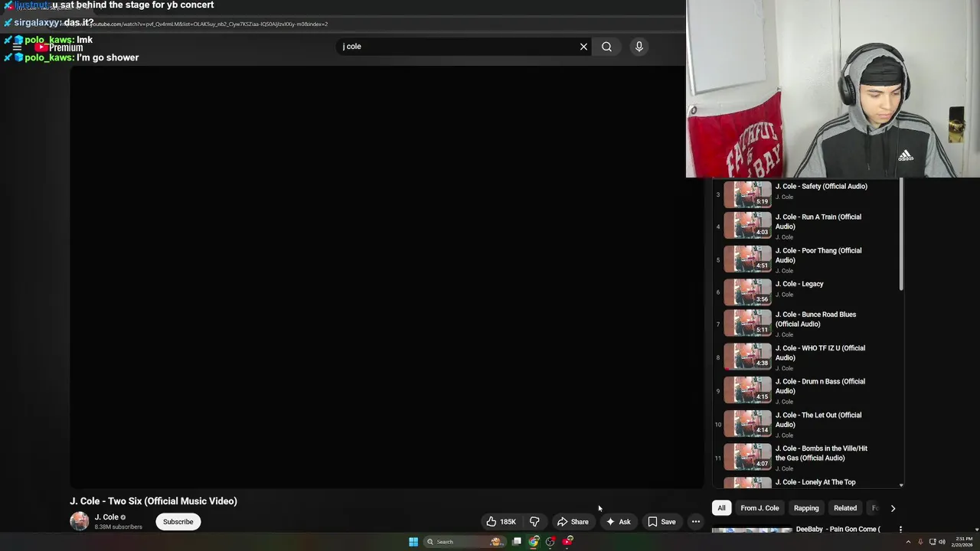Open OBS Studio taskbar icon
The image size is (980, 551).
[x=550, y=542]
